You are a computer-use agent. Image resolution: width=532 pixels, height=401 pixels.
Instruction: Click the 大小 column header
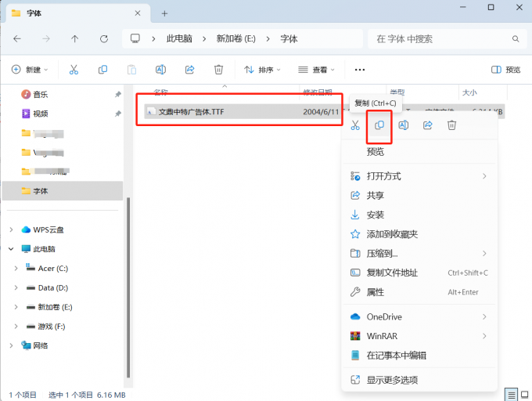pos(469,92)
